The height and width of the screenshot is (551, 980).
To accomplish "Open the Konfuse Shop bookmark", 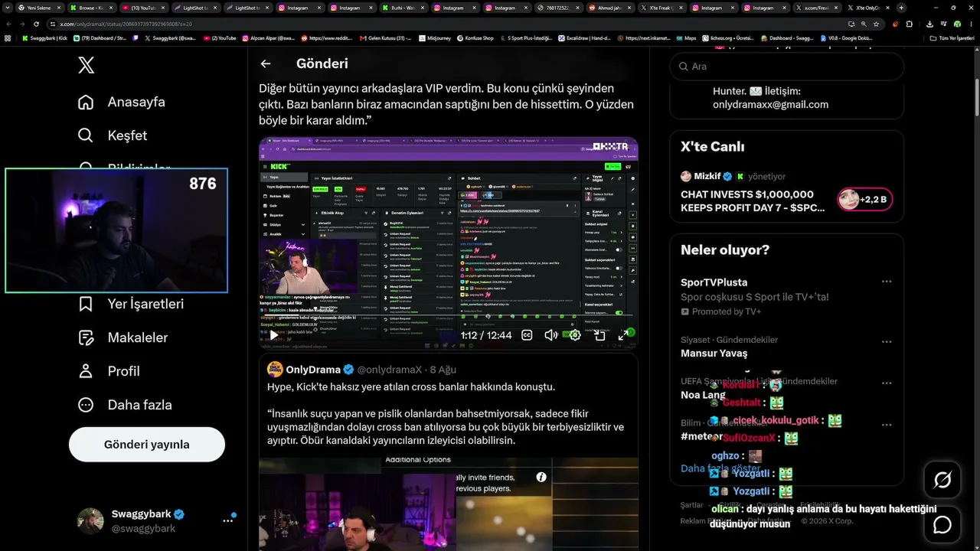I will pos(475,37).
